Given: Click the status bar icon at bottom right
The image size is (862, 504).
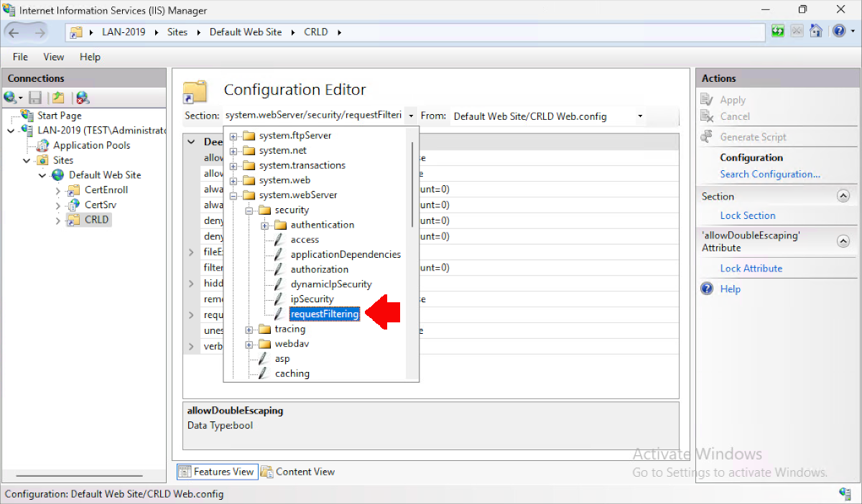Looking at the screenshot, I should pyautogui.click(x=845, y=494).
